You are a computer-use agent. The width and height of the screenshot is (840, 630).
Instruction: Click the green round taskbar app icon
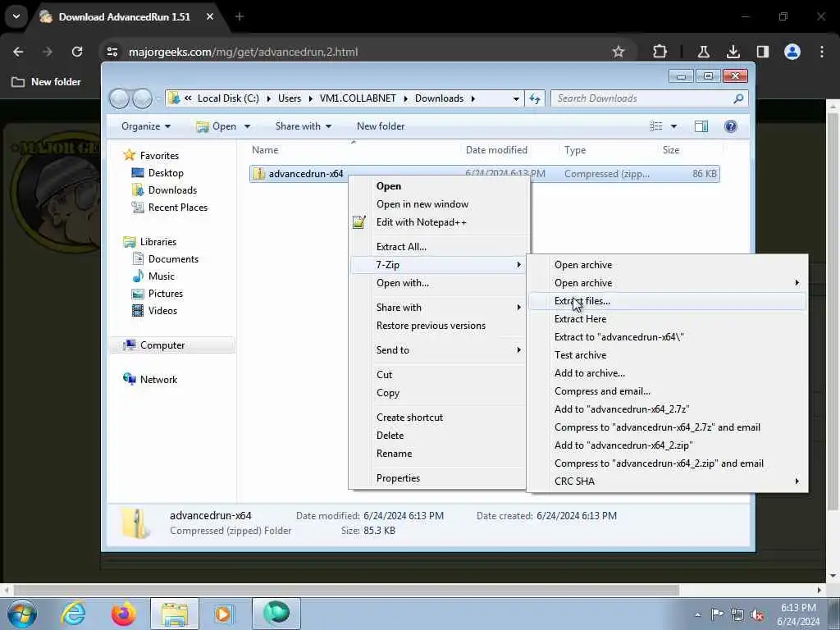276,614
